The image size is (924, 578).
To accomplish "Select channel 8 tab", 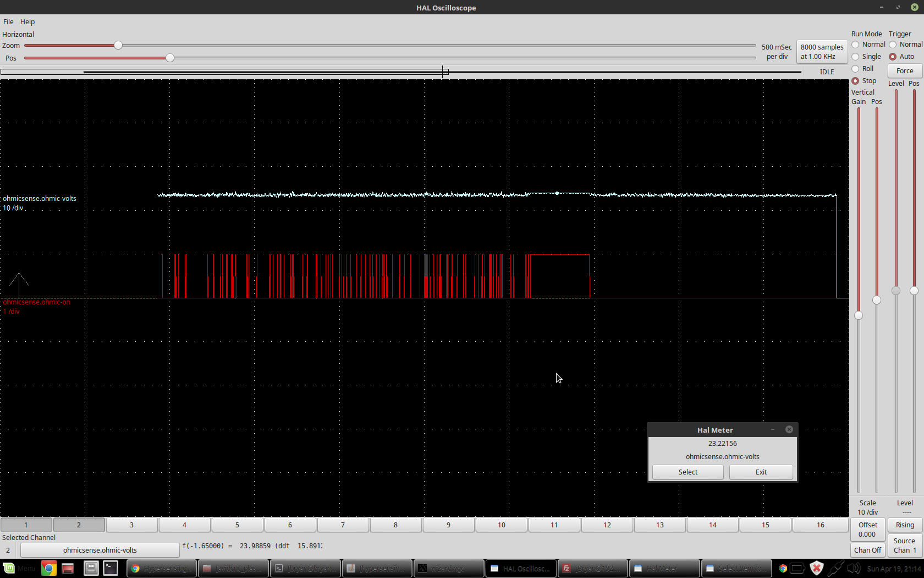I will click(395, 525).
